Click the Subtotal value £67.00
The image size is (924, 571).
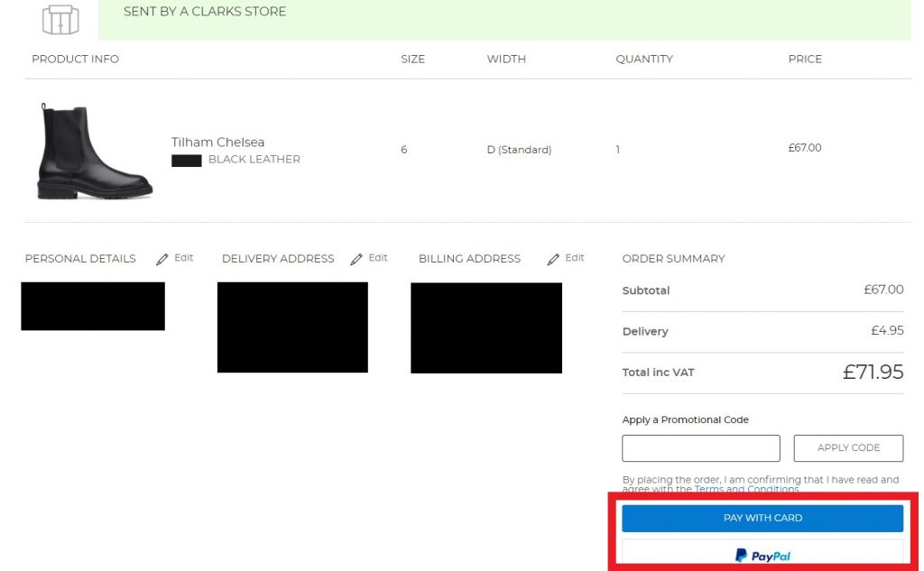(x=883, y=290)
